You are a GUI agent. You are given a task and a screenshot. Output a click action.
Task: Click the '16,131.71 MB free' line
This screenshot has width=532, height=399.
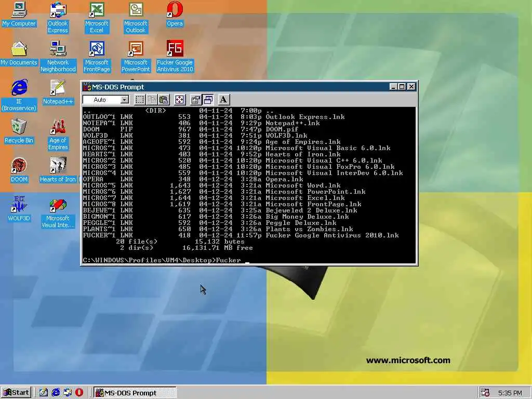[218, 248]
